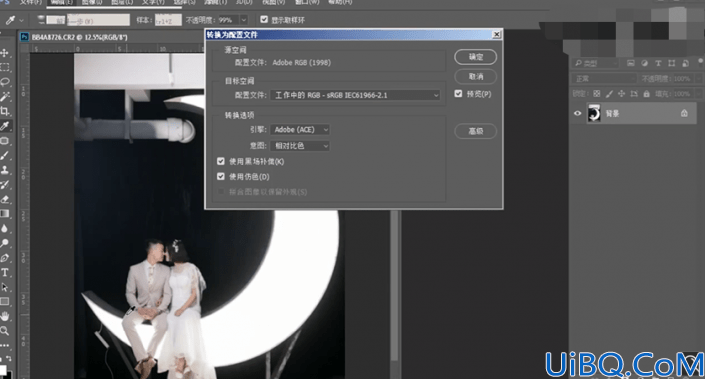Viewport: 705px width, 379px height.
Task: Filter layers by smart objects icon
Action: point(685,63)
